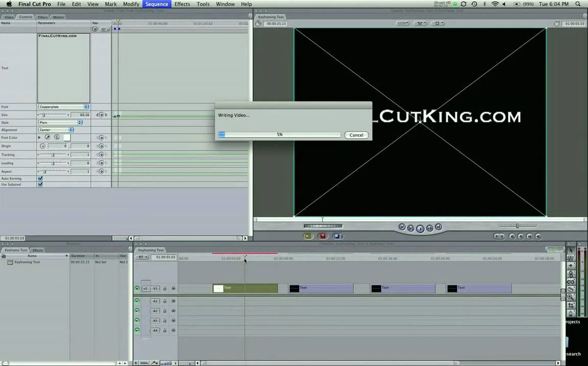588x366 pixels.
Task: Toggle A3 track audibility
Action: (x=137, y=321)
